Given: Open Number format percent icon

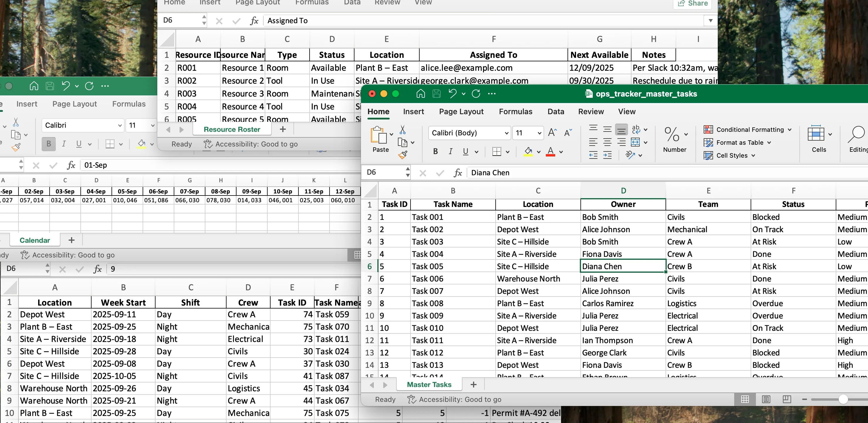Looking at the screenshot, I should 672,134.
